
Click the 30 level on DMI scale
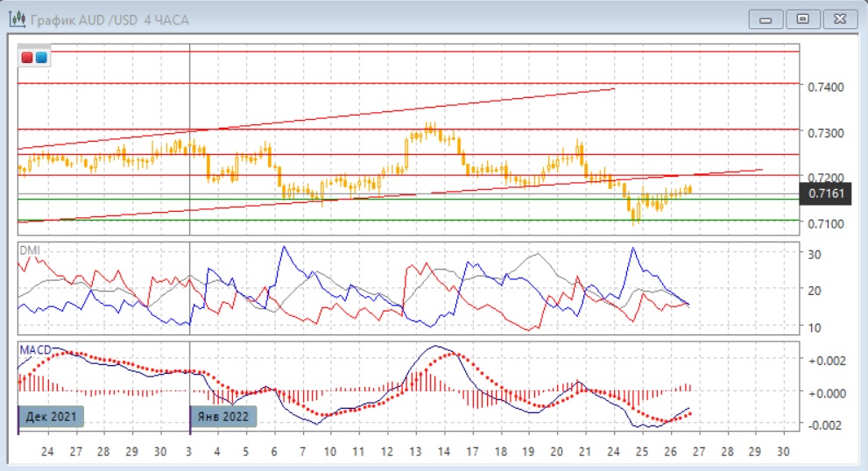815,255
